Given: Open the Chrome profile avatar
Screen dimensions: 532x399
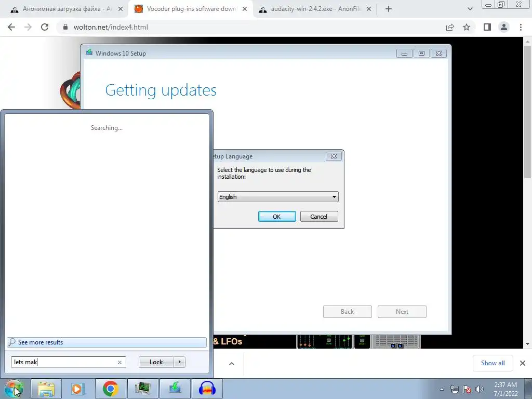Looking at the screenshot, I should pyautogui.click(x=504, y=27).
